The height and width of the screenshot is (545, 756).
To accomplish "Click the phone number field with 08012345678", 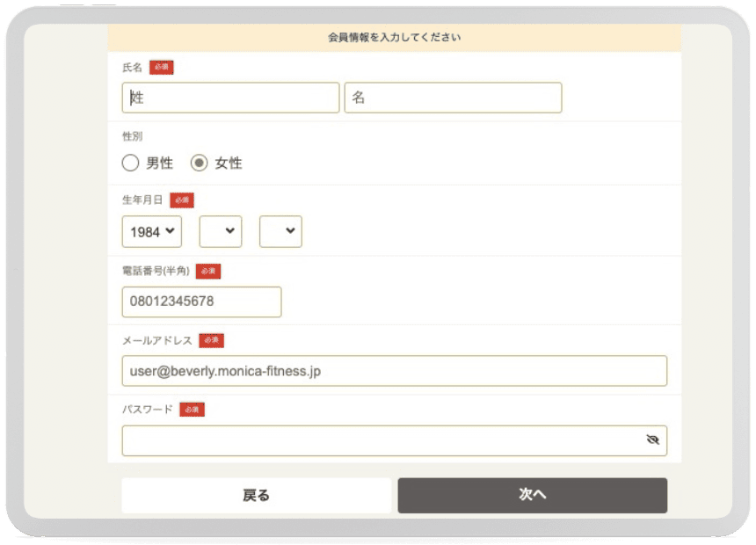I will click(201, 302).
